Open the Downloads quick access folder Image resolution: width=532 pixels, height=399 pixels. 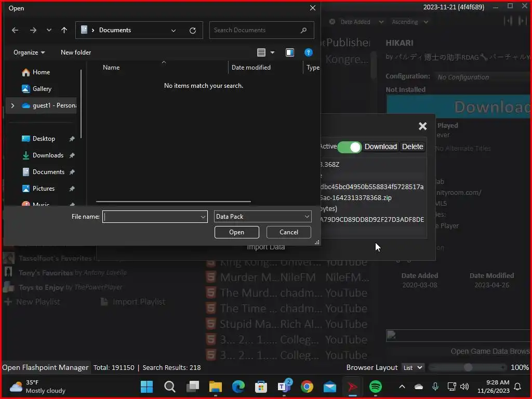click(x=47, y=155)
